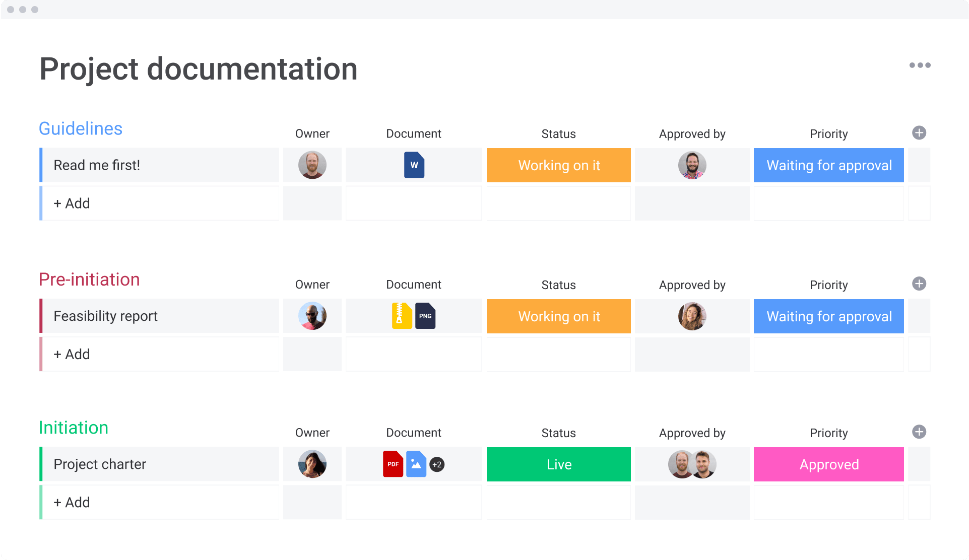Change the Approved priority of Project charter
The width and height of the screenshot is (969, 560).
pyautogui.click(x=828, y=464)
